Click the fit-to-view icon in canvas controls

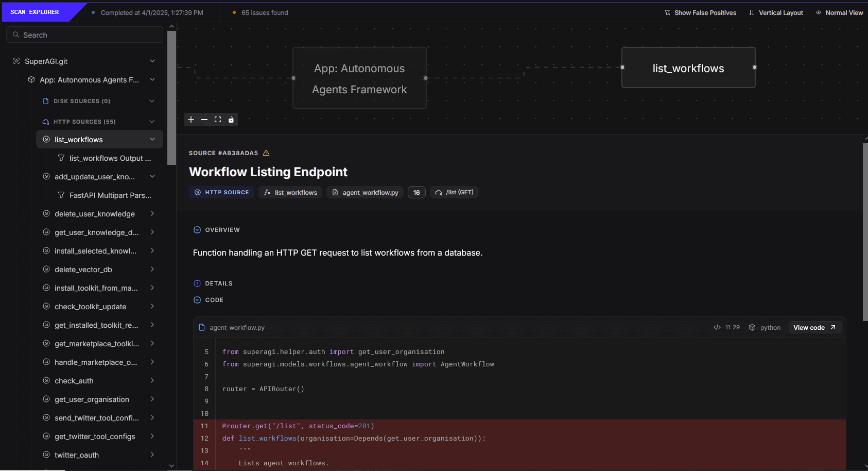(x=218, y=120)
